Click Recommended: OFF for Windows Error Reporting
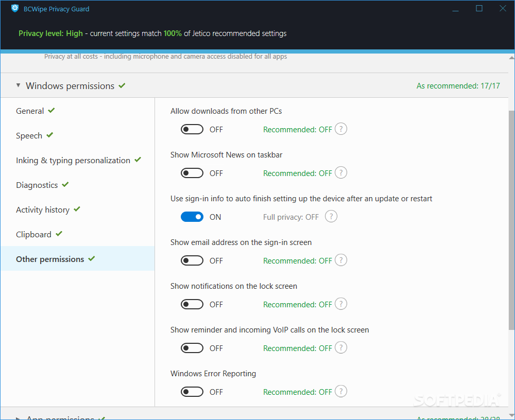Image resolution: width=515 pixels, height=420 pixels. click(298, 392)
